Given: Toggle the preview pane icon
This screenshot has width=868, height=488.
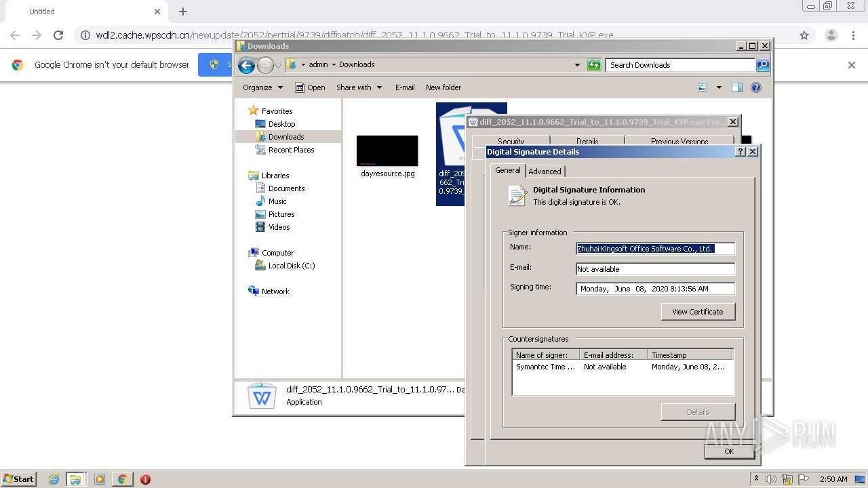Looking at the screenshot, I should coord(737,87).
